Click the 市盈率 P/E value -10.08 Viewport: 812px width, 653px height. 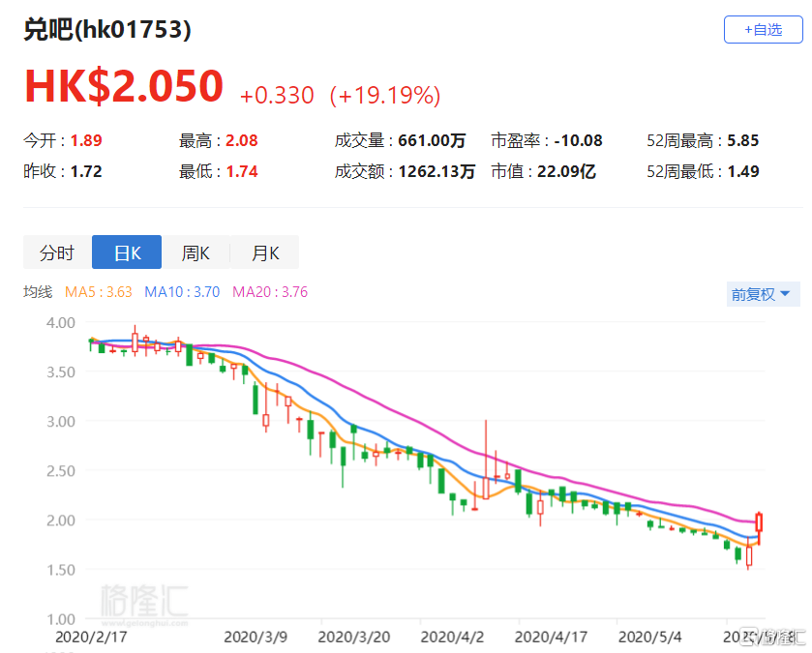point(578,140)
